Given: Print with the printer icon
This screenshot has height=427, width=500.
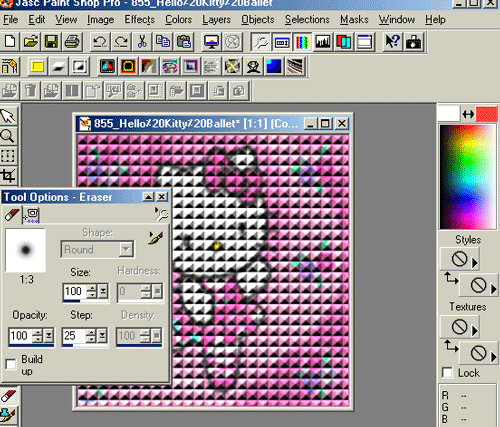Looking at the screenshot, I should coord(72,42).
